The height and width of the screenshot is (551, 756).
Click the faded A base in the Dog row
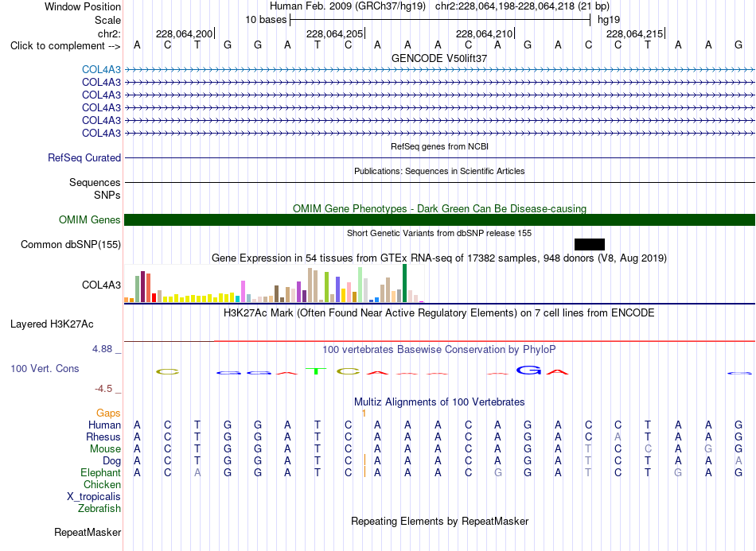tap(738, 461)
